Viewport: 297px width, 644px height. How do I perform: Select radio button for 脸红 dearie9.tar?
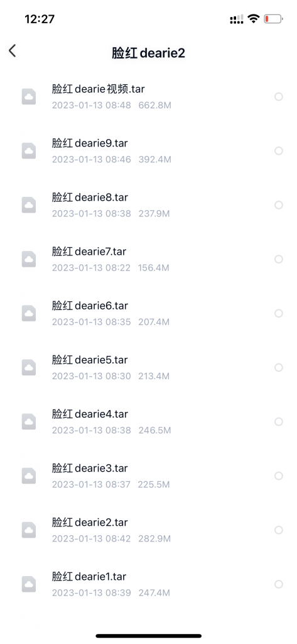tap(279, 151)
